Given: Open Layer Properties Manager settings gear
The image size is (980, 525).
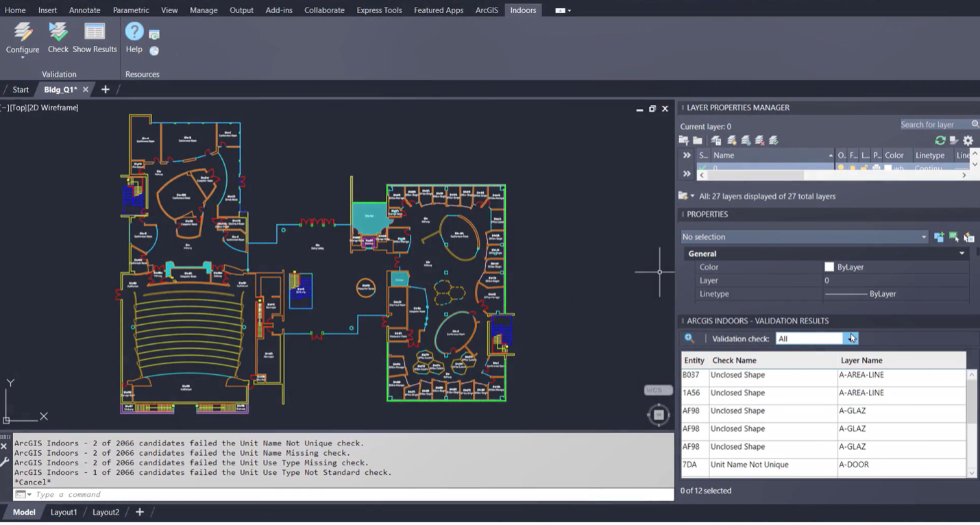Looking at the screenshot, I should 968,140.
